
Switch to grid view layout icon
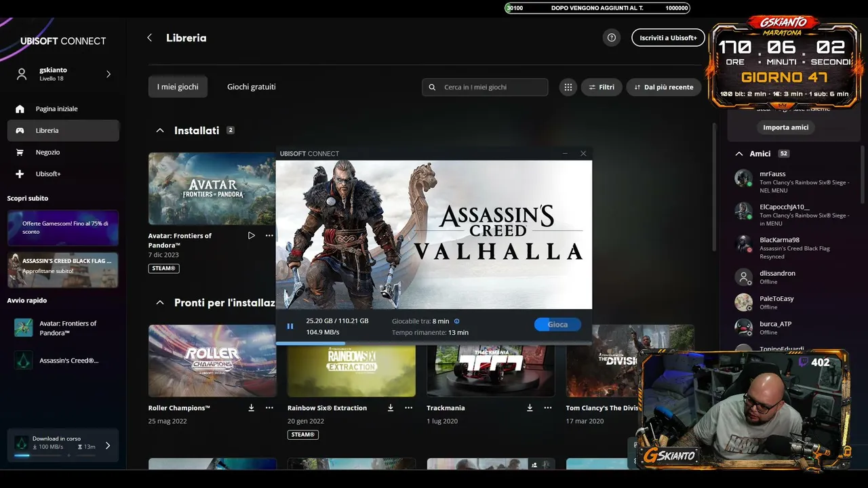[568, 87]
